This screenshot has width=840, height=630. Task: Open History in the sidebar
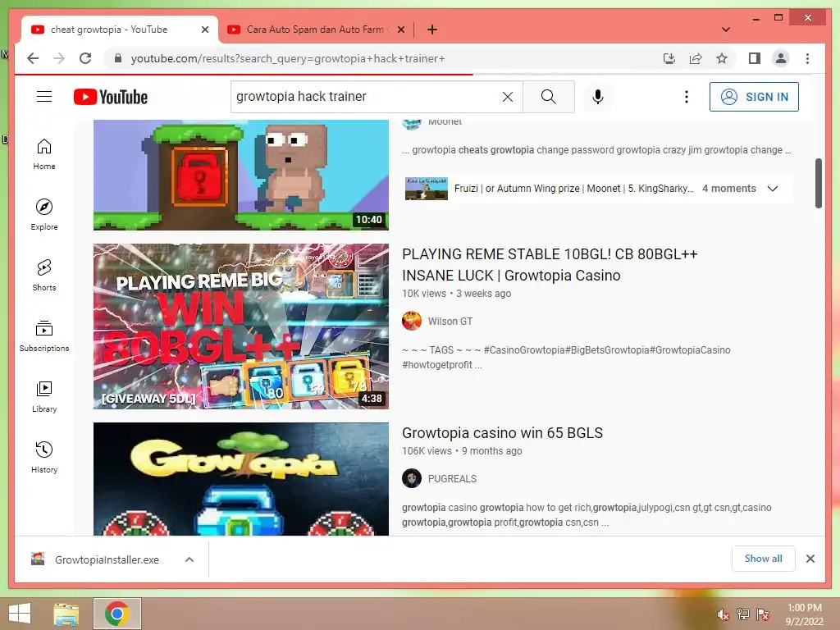[x=44, y=457]
